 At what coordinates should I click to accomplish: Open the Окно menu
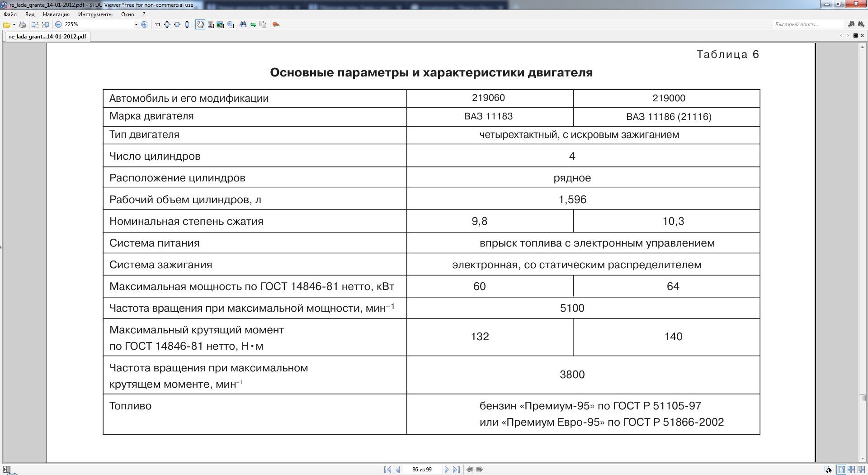(127, 14)
